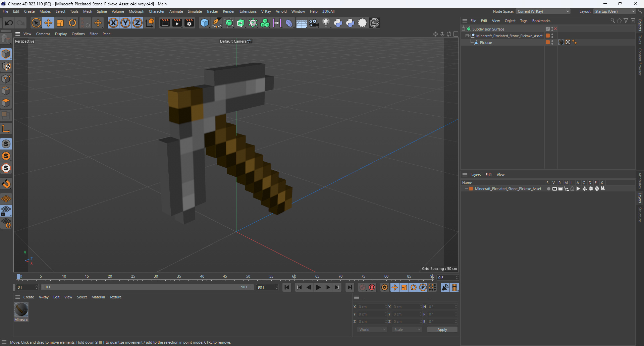
Task: Click Record Active Objects button
Action: click(363, 287)
